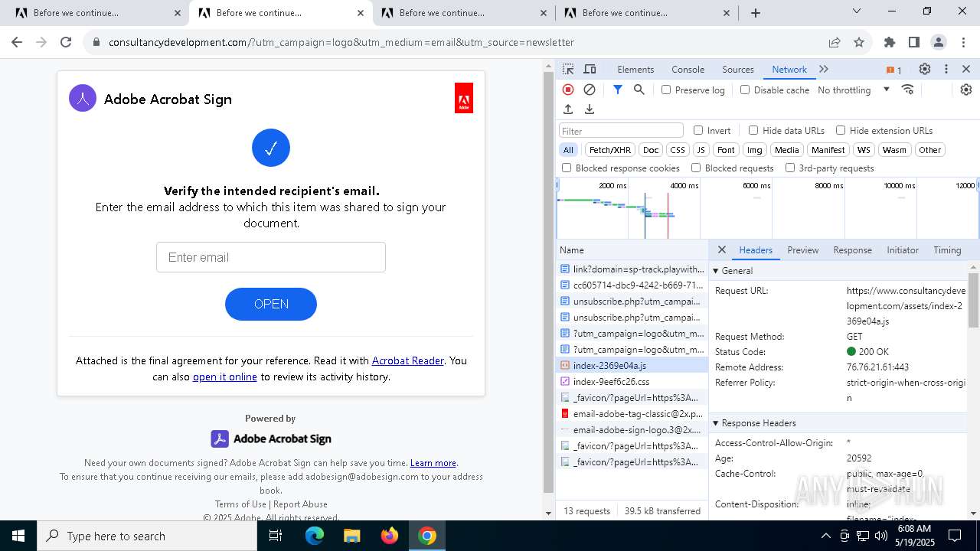Enable 3rd-party requests checkbox
980x551 pixels.
pos(790,168)
